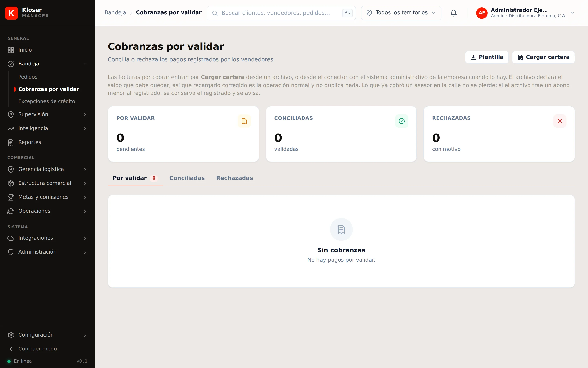Click the Operaciones refresh icon
Screen dimensions: 588x368
click(x=11, y=211)
